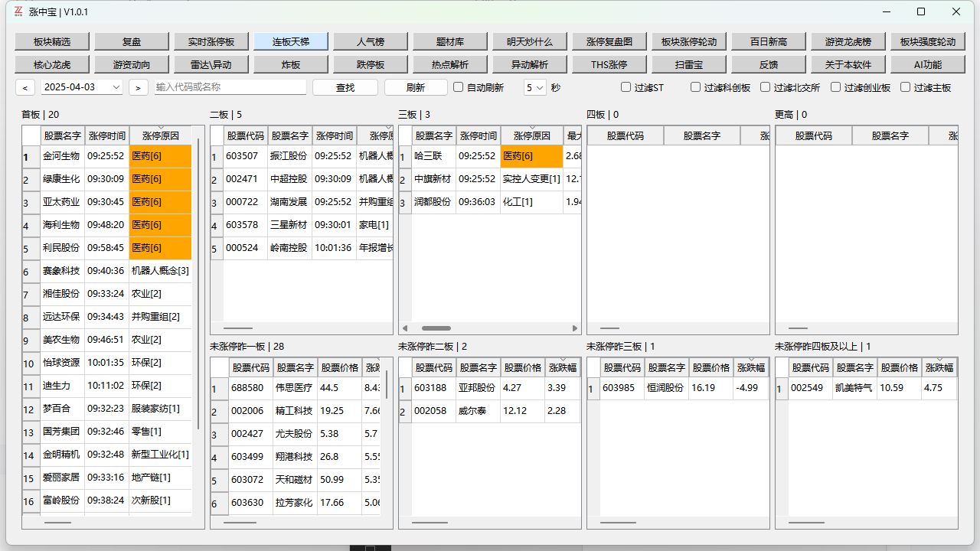The image size is (980, 551).
Task: Switch to the 人气榜 tab
Action: pyautogui.click(x=370, y=41)
